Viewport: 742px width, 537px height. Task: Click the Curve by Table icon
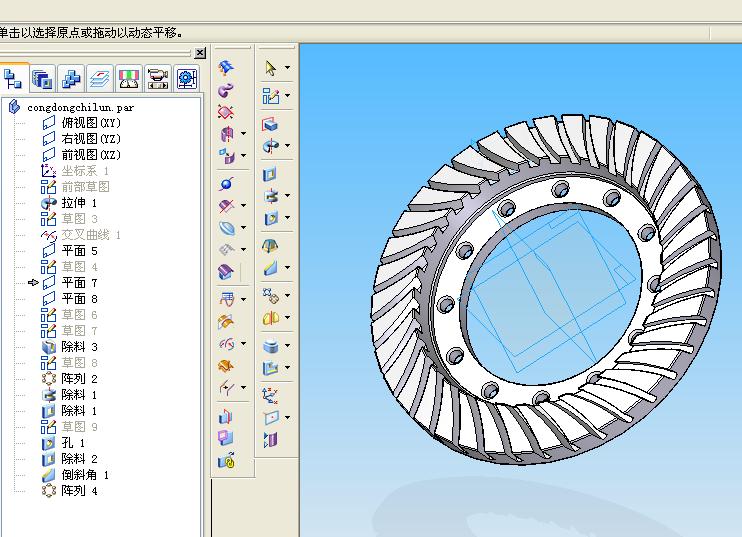(x=227, y=299)
